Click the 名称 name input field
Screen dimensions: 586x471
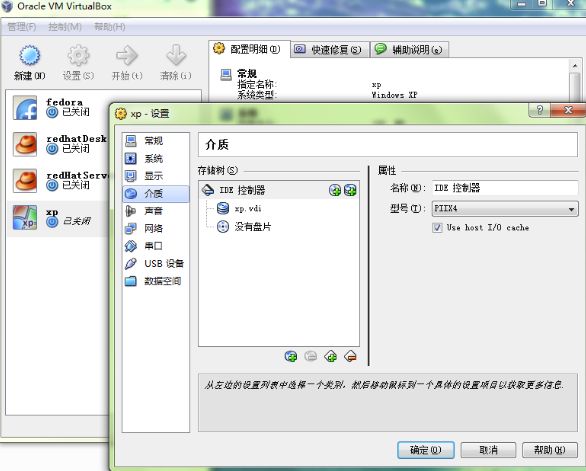pyautogui.click(x=505, y=188)
